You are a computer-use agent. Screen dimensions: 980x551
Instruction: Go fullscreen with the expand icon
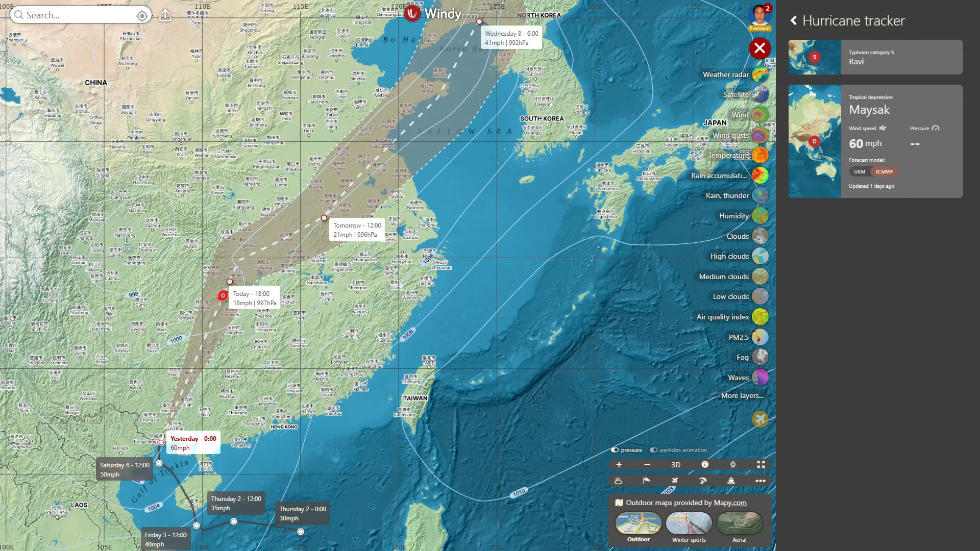[761, 464]
